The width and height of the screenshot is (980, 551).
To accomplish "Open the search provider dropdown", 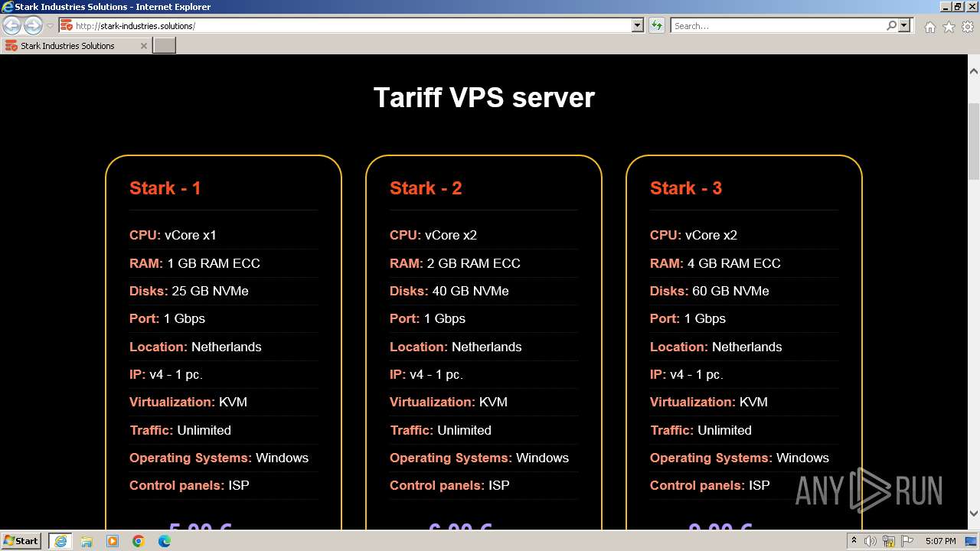I will (904, 26).
